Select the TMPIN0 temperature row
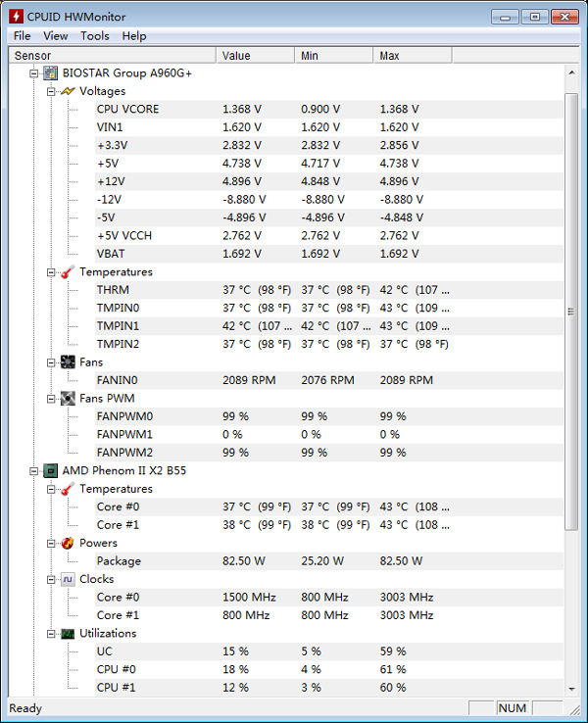 coord(329,308)
